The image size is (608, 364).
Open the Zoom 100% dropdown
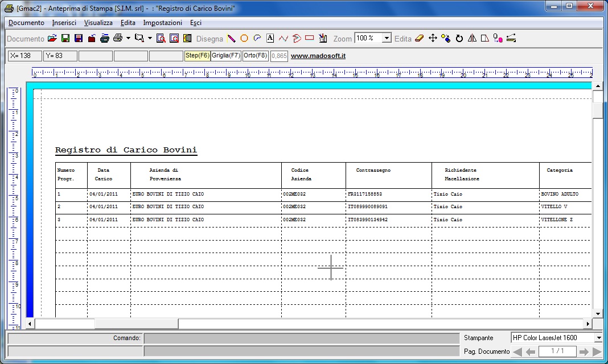[x=387, y=38]
